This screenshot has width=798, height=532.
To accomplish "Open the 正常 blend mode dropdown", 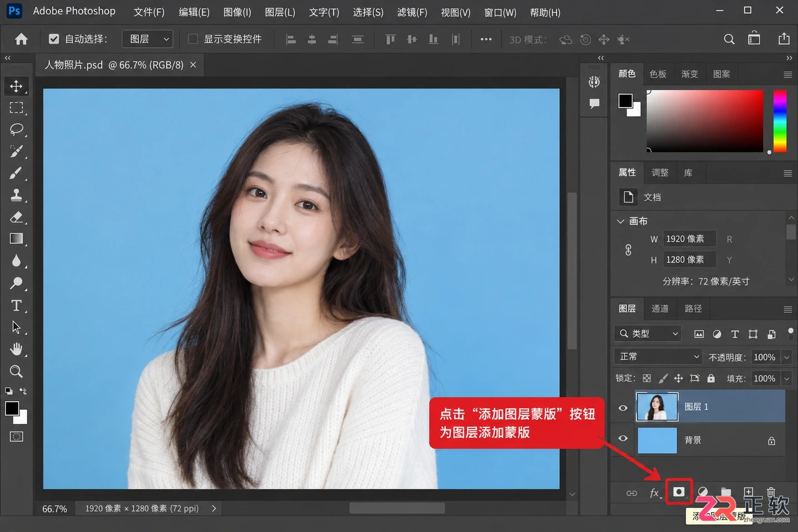I will [x=658, y=356].
